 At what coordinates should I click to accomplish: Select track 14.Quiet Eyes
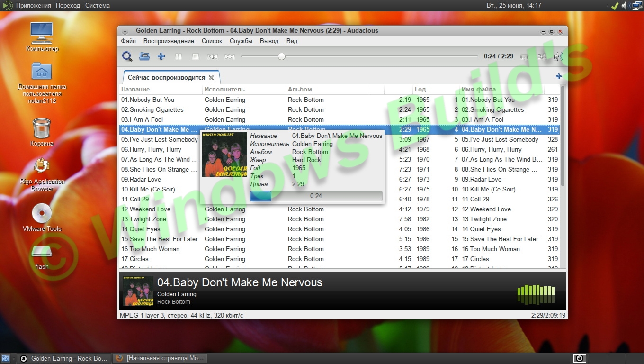pyautogui.click(x=340, y=229)
